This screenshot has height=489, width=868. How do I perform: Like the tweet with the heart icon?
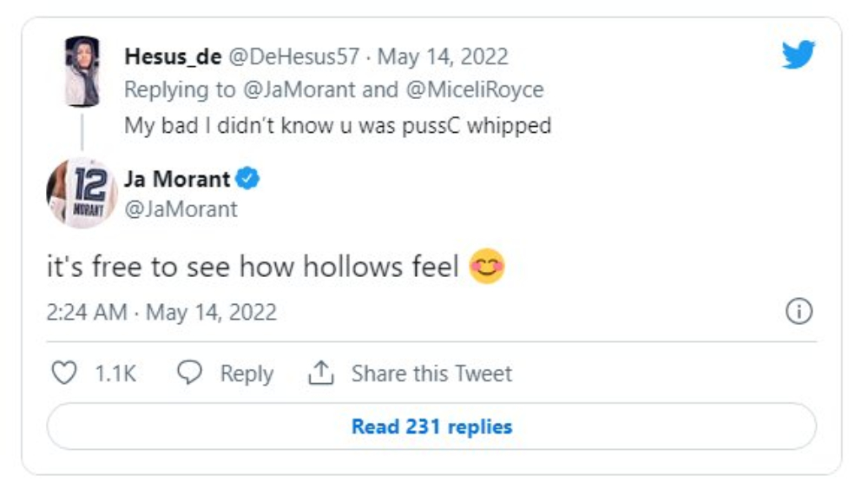[x=64, y=373]
